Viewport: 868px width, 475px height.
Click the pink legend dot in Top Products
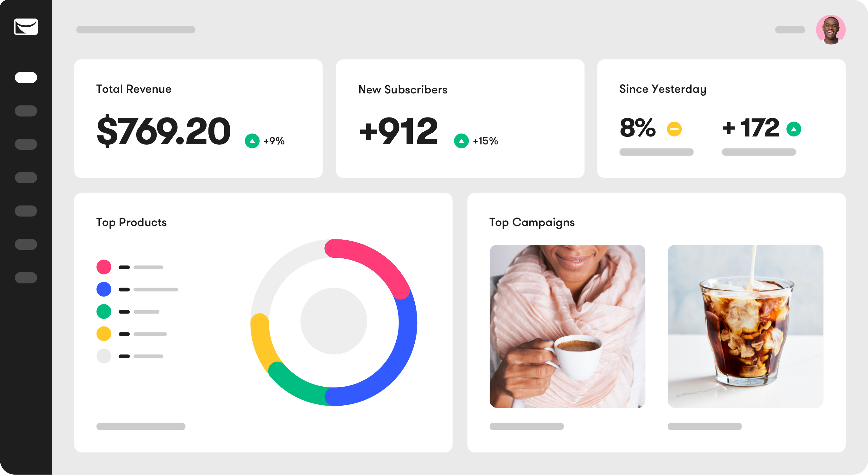[x=104, y=267]
